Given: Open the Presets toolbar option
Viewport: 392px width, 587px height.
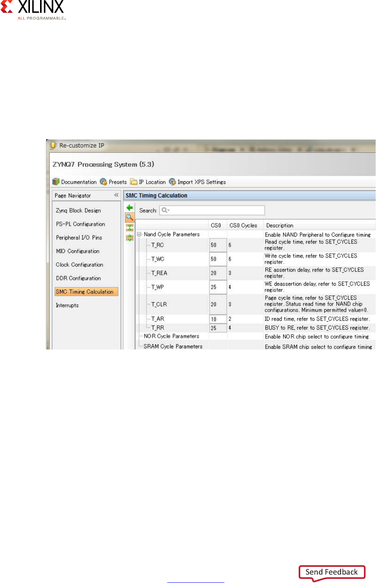Looking at the screenshot, I should tap(114, 182).
